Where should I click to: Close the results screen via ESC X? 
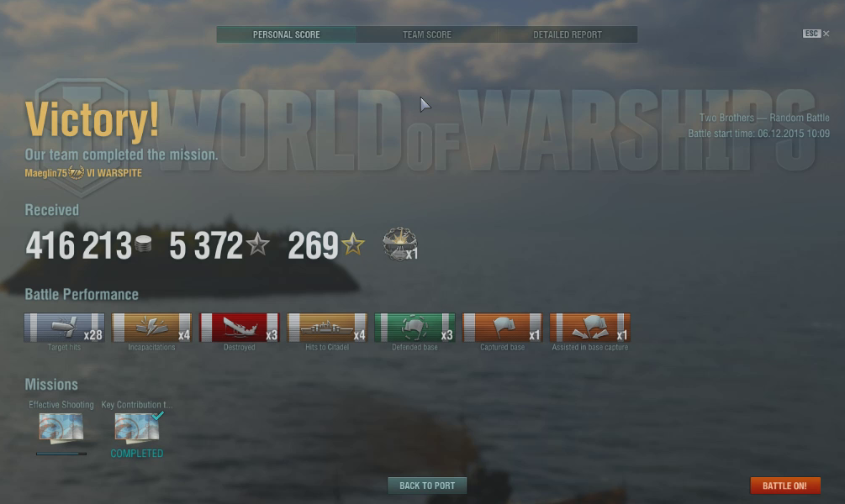coord(816,34)
